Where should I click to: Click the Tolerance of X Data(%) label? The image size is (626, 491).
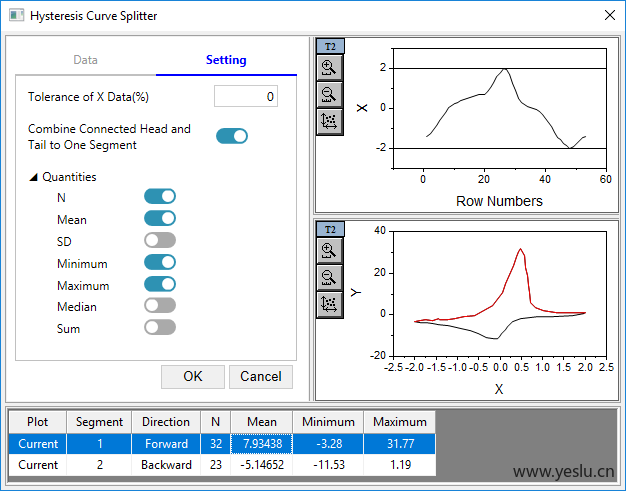click(88, 97)
